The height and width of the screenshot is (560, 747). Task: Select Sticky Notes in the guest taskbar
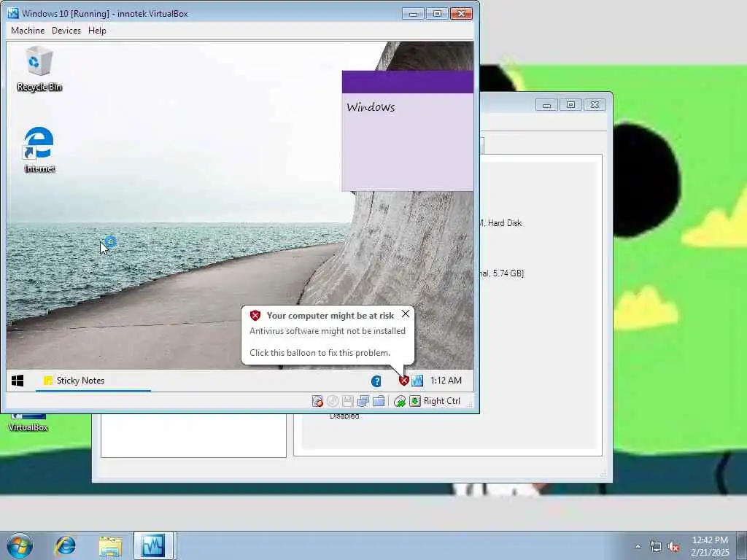click(x=93, y=381)
